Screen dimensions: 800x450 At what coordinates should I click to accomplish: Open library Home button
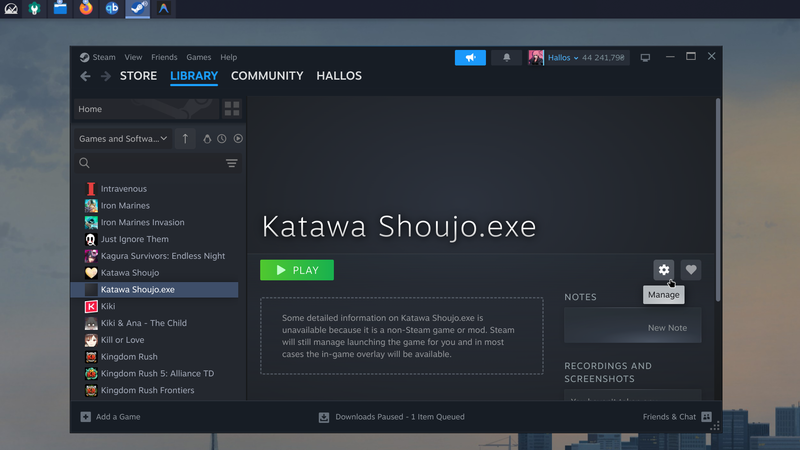click(147, 109)
